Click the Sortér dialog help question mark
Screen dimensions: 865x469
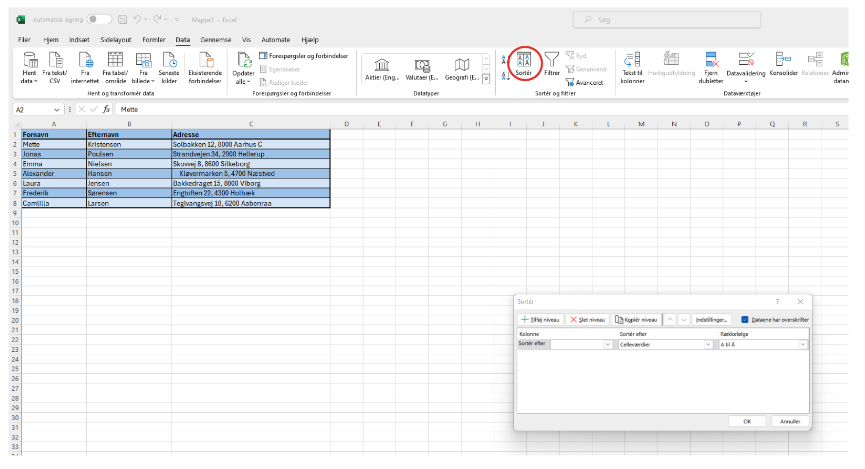(777, 302)
